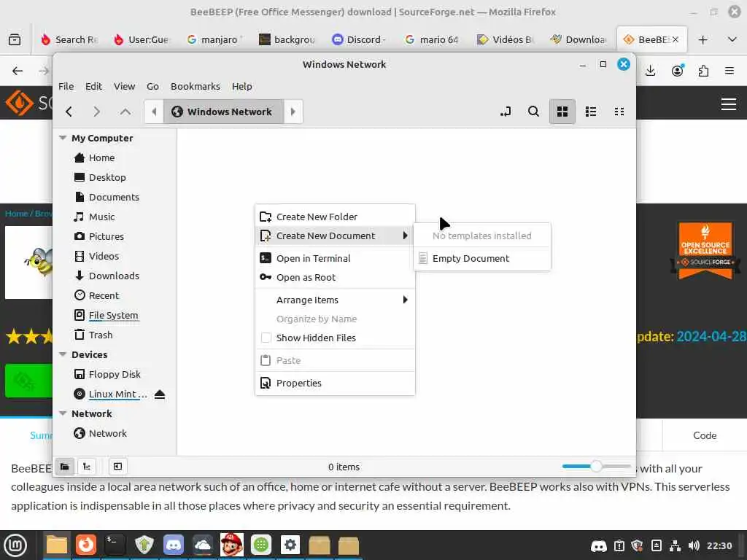
Task: Open File System in the sidebar
Action: tap(115, 315)
